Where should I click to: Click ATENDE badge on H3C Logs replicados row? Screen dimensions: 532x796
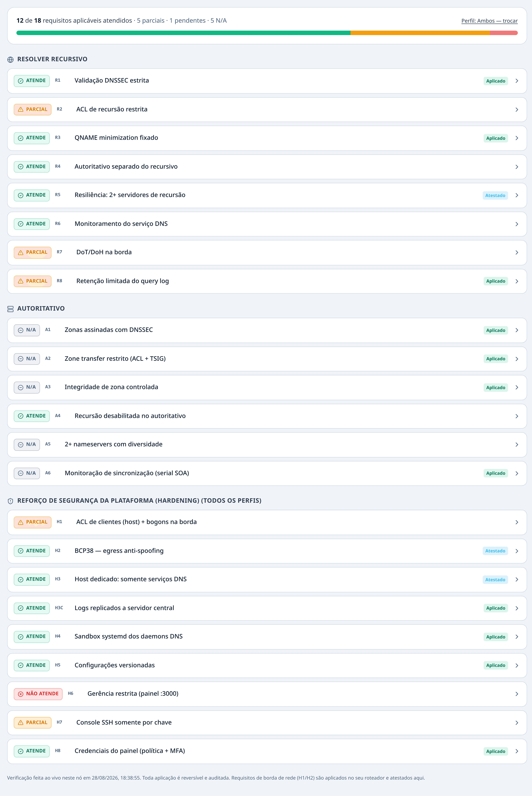[x=32, y=608]
